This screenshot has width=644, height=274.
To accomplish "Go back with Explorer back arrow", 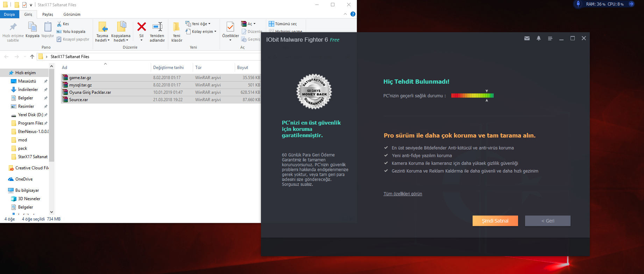I will tap(6, 56).
